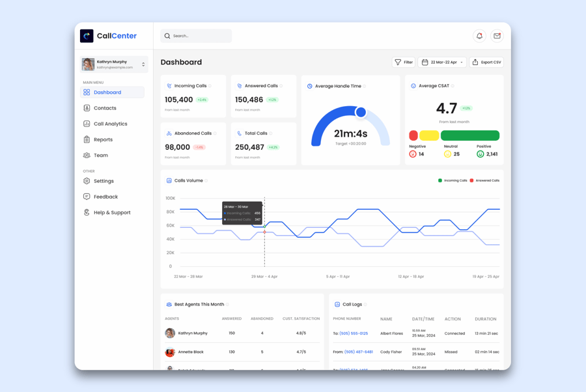
Task: Click phone number (505) 555-0125 link
Action: click(354, 333)
